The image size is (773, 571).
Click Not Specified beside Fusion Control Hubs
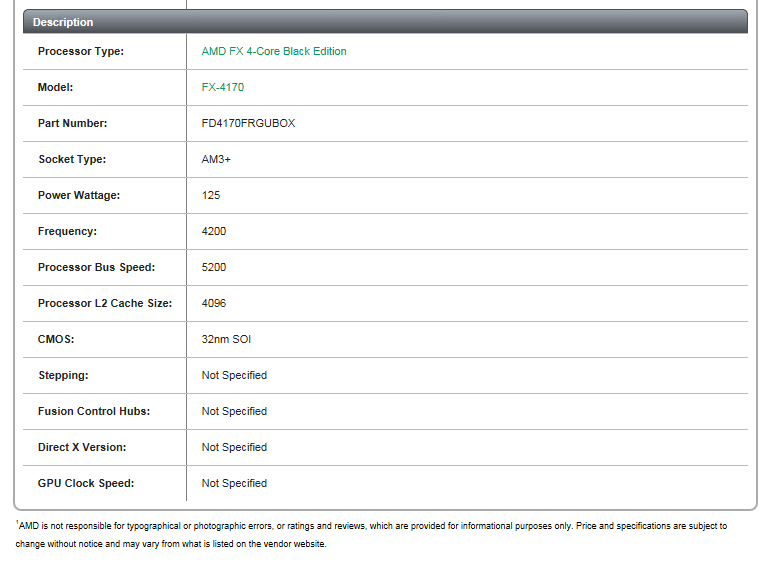(234, 411)
